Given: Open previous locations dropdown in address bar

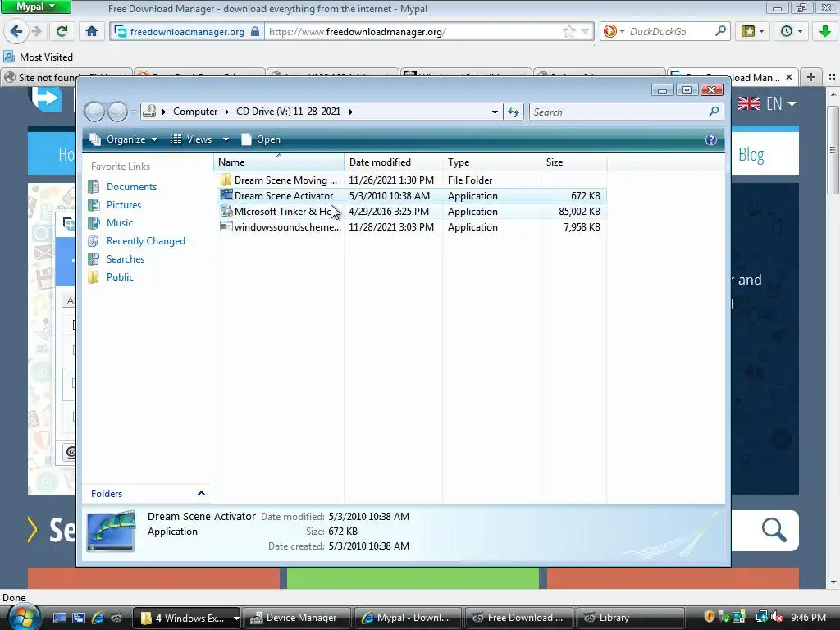Looking at the screenshot, I should pos(495,112).
